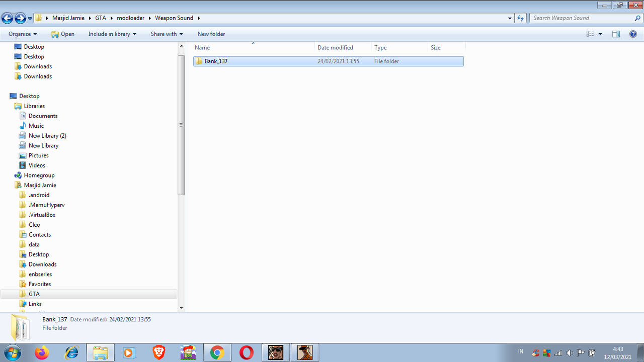This screenshot has width=644, height=362.
Task: Launch Opera browser from taskbar
Action: point(247,352)
